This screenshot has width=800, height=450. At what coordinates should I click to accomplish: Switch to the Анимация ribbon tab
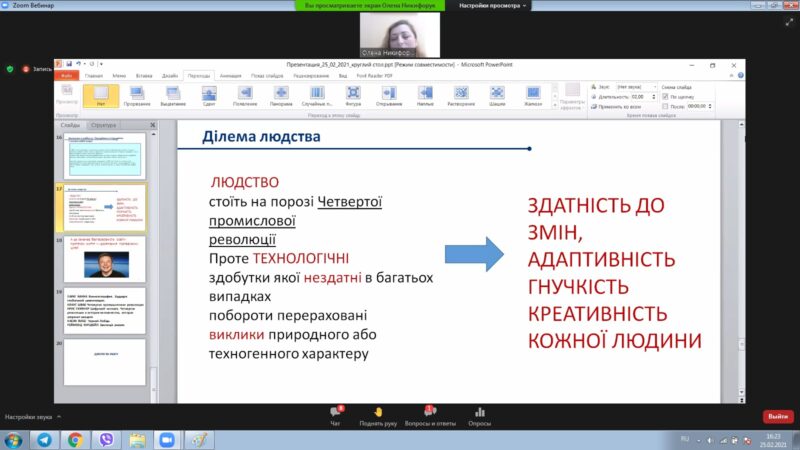pos(230,75)
